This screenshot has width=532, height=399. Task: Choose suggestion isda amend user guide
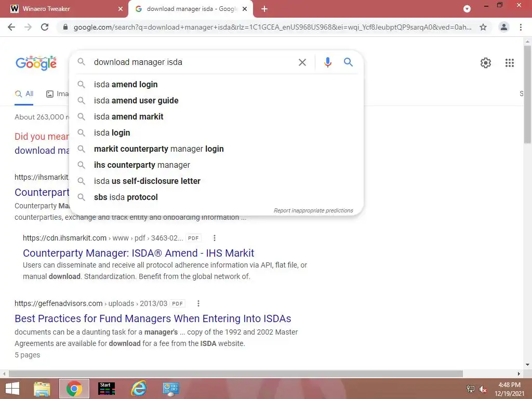click(217, 100)
